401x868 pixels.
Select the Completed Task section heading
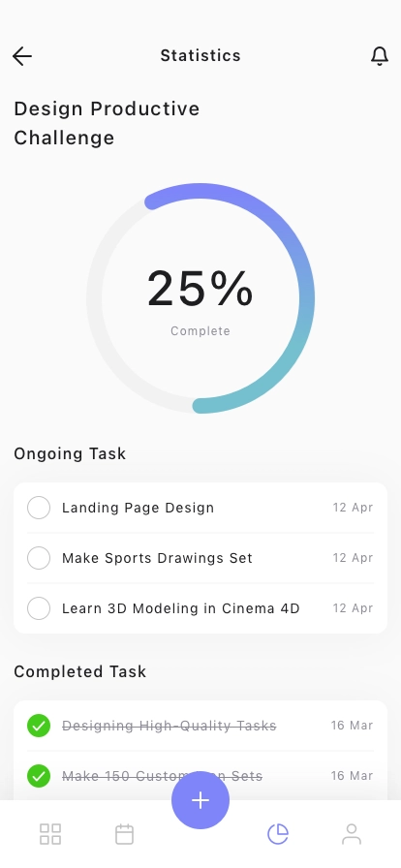[x=80, y=671]
